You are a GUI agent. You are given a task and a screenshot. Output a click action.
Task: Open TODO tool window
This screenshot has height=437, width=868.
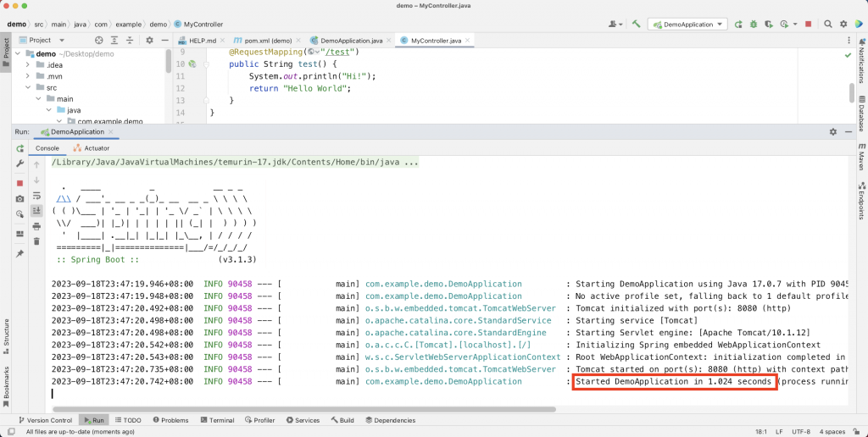(128, 420)
